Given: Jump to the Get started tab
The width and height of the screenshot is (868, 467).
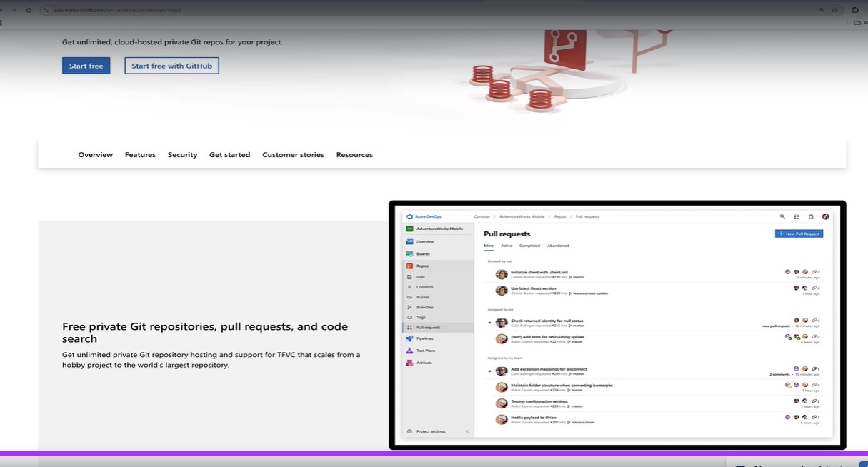Looking at the screenshot, I should click(x=229, y=155).
